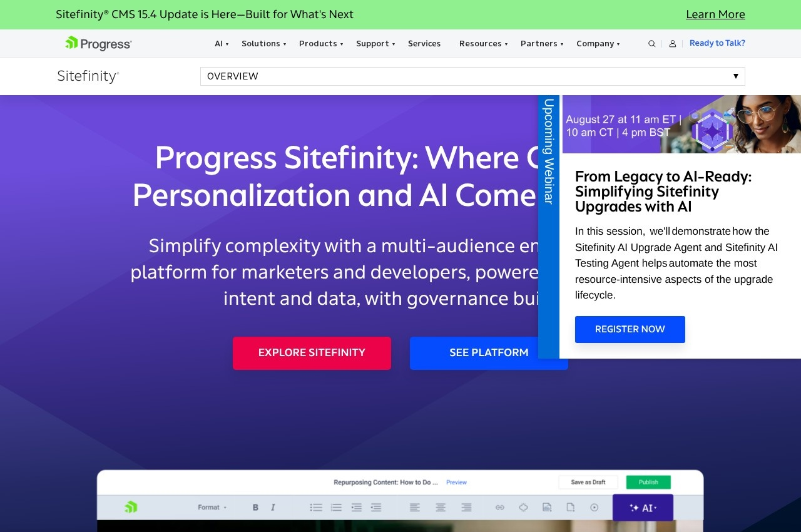Screen dimensions: 801x532
Task: Click the Preview link in editor mockup
Action: pyautogui.click(x=456, y=483)
